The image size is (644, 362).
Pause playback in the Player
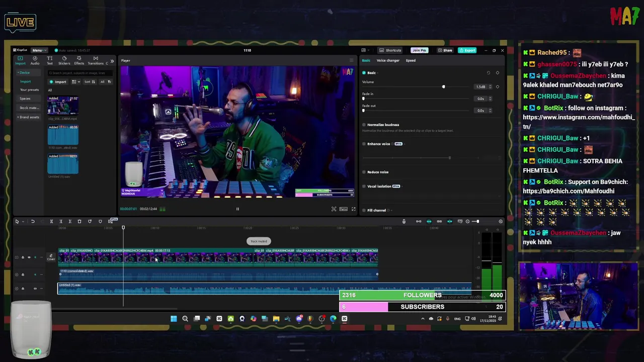237,209
